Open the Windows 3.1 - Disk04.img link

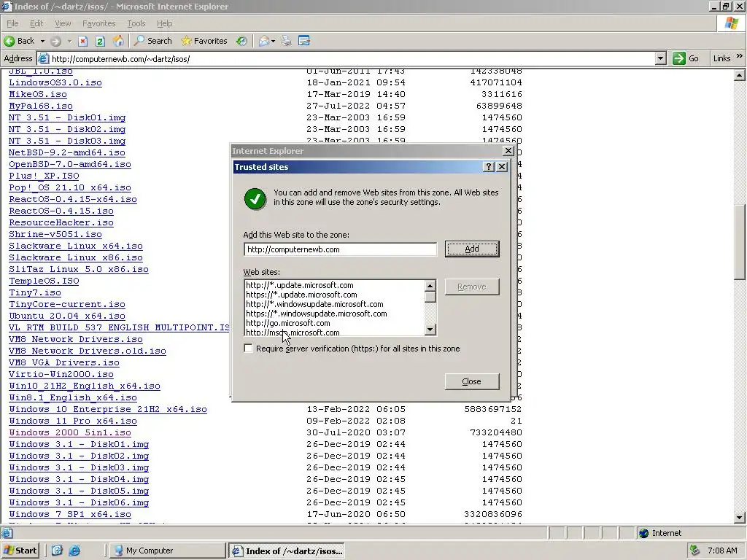coord(79,480)
